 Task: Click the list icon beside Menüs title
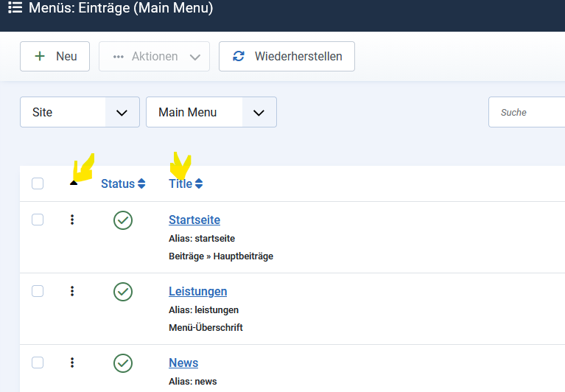pyautogui.click(x=15, y=9)
